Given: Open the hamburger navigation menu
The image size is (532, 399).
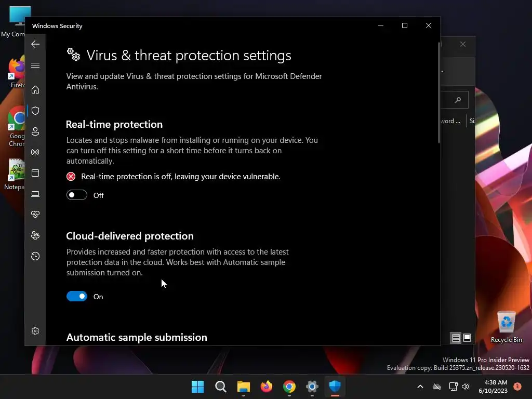Looking at the screenshot, I should point(35,65).
